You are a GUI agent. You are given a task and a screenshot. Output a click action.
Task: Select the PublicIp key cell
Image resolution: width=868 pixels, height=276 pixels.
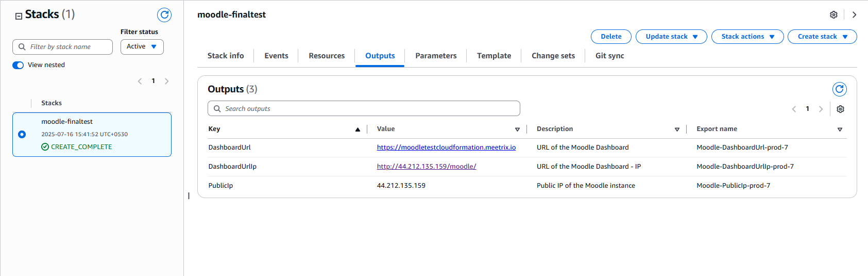tap(220, 186)
